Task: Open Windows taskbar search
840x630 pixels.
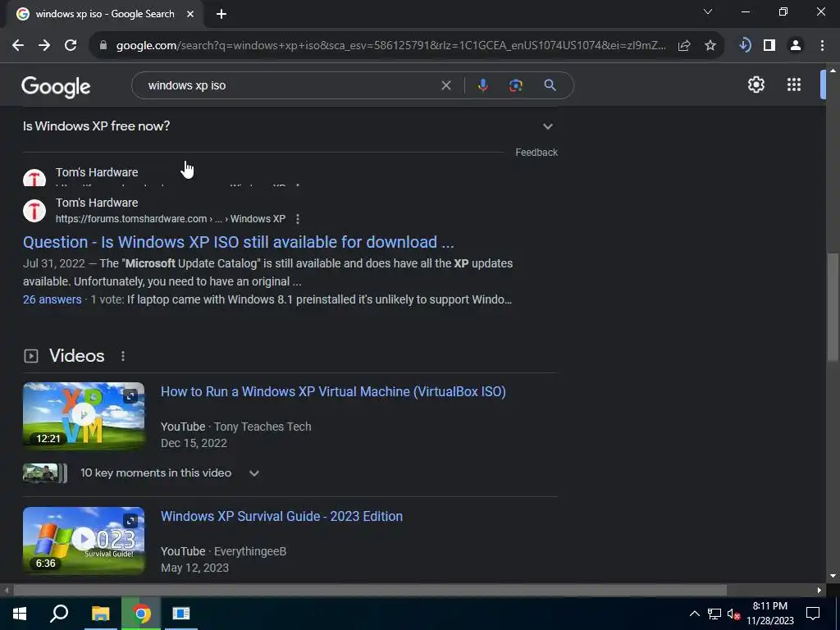Action: 59,614
